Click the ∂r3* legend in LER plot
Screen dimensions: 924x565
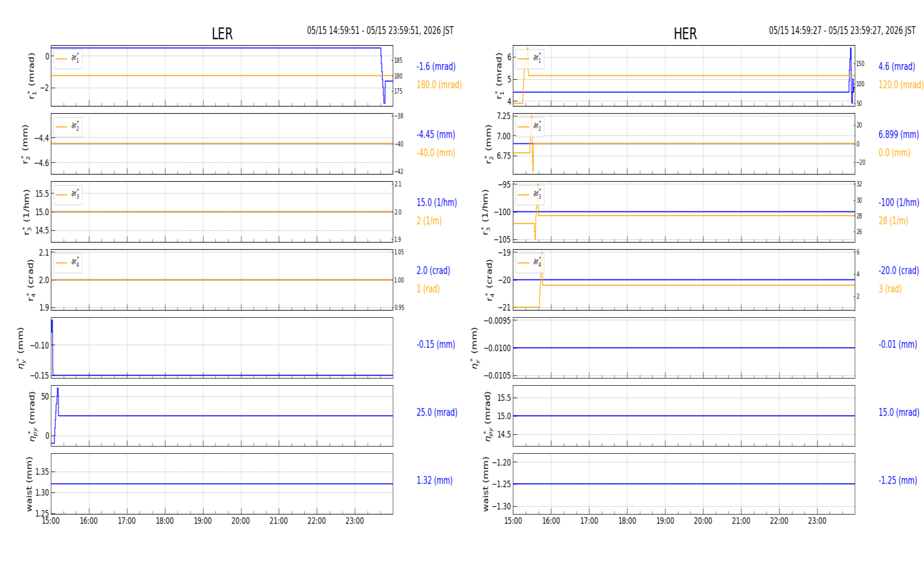(68, 195)
